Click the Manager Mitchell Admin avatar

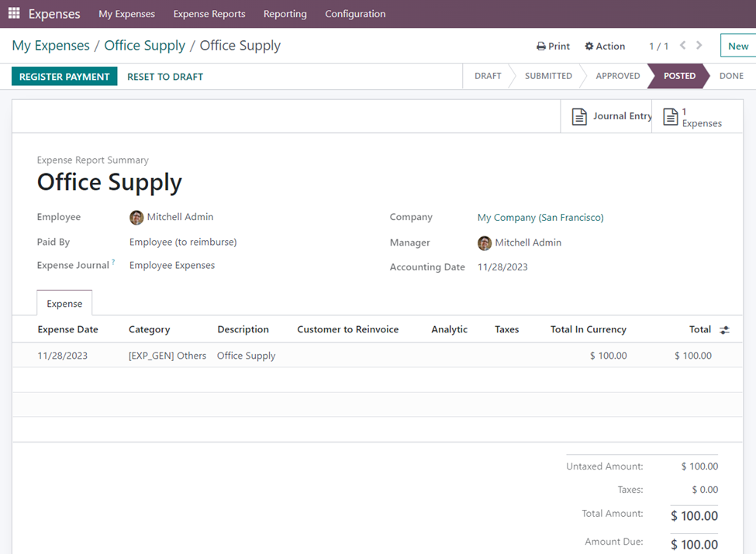click(x=485, y=243)
